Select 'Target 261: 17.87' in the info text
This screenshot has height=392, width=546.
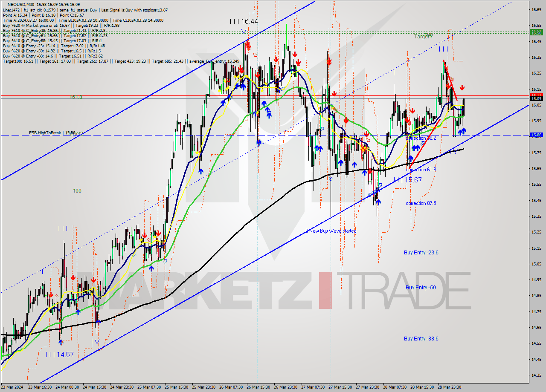(93, 61)
